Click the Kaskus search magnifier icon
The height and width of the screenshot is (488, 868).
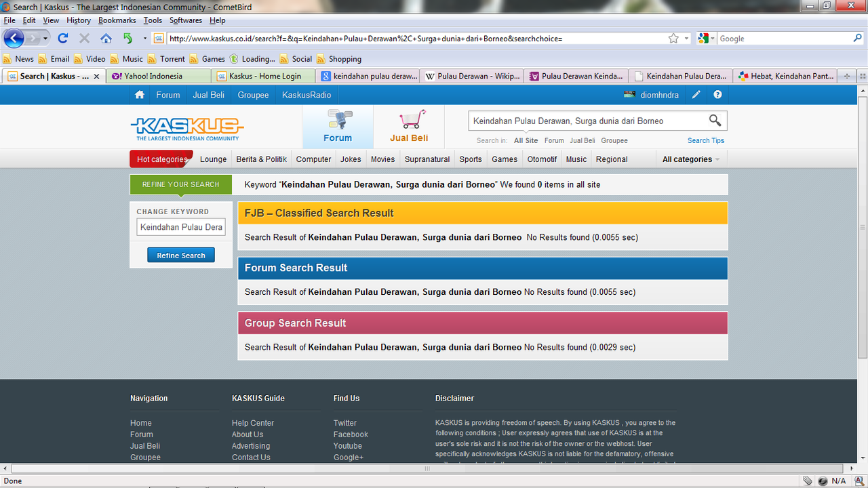coord(715,121)
